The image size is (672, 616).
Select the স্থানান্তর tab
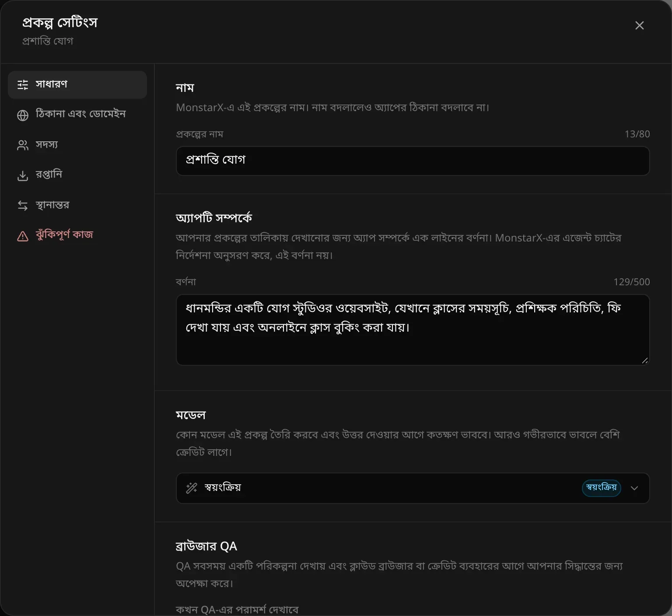pyautogui.click(x=77, y=205)
